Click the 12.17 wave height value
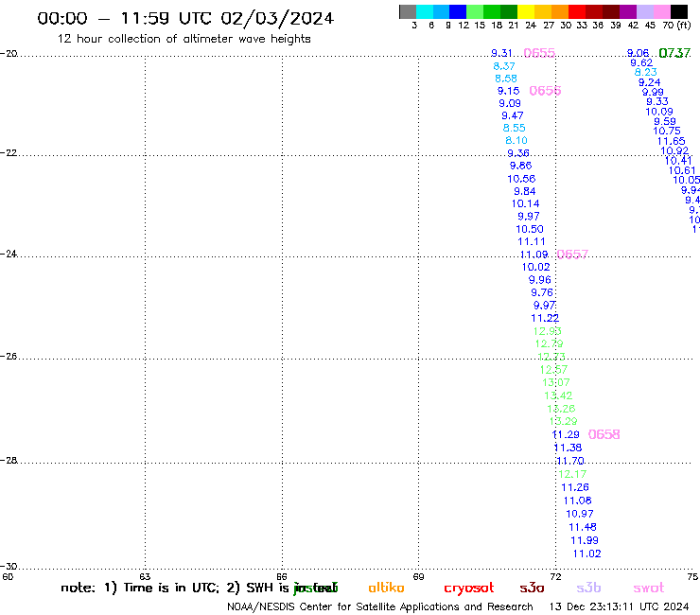This screenshot has height=615, width=700. (x=572, y=474)
